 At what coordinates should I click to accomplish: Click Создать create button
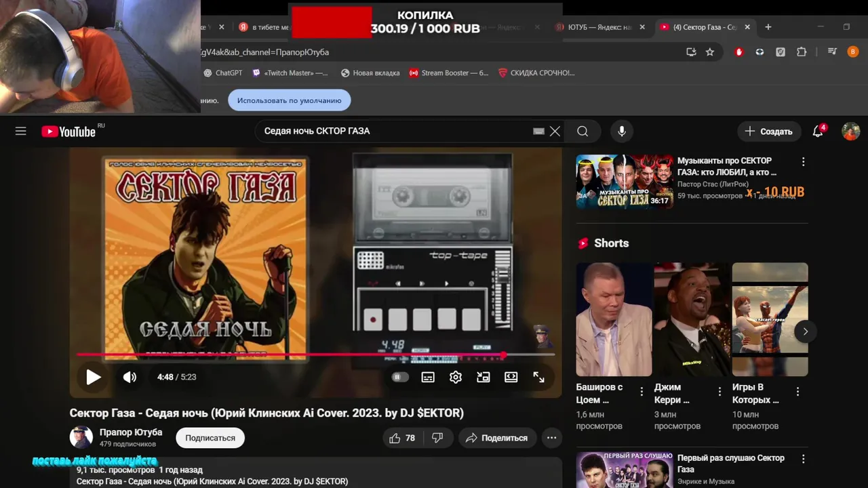tap(769, 131)
